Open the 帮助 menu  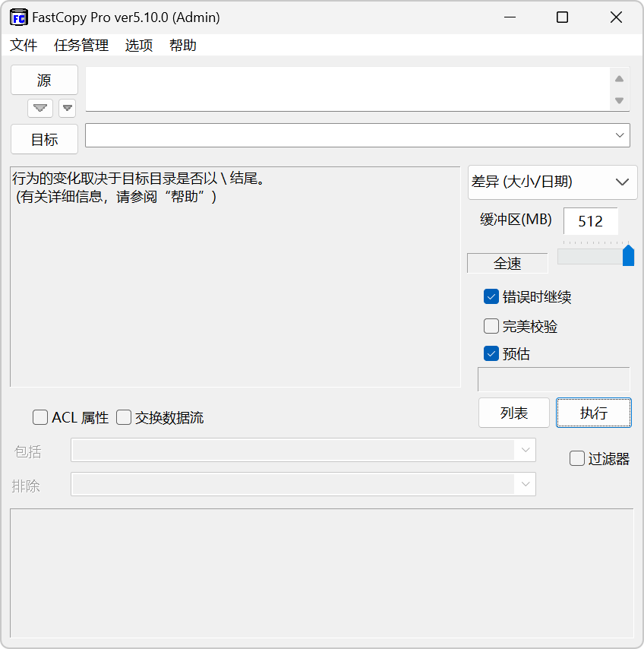(x=182, y=46)
